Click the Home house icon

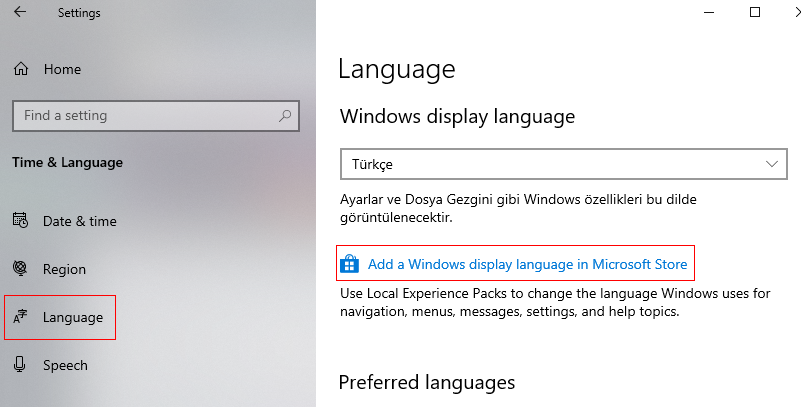[21, 68]
